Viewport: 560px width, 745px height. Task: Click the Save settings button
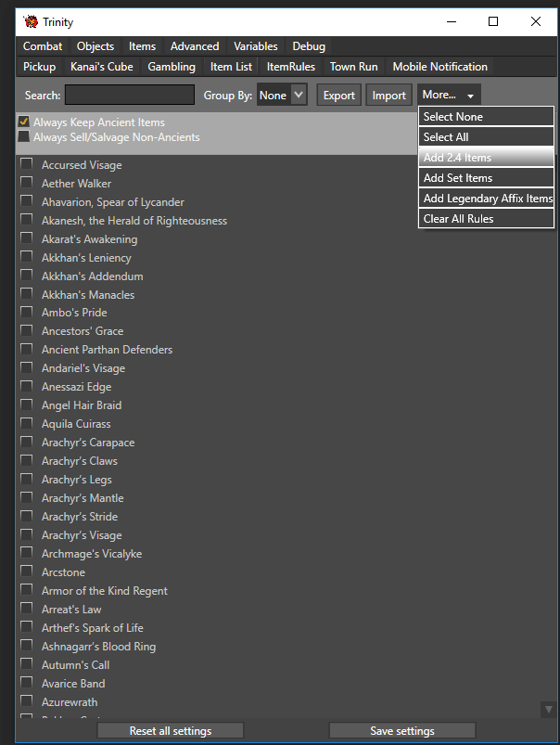[402, 731]
